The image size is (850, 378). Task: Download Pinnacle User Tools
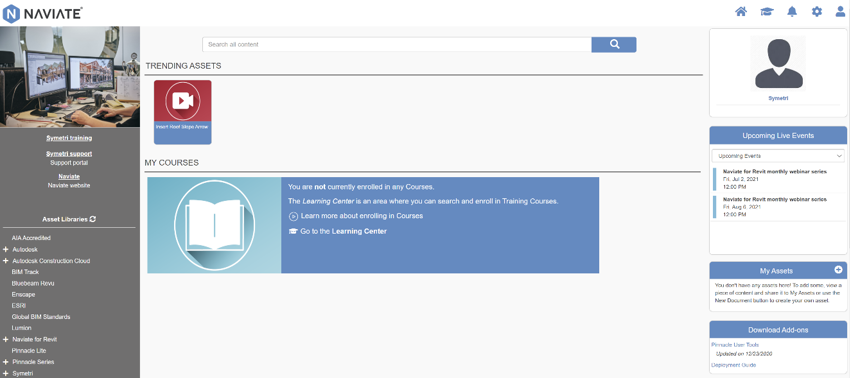click(x=735, y=345)
